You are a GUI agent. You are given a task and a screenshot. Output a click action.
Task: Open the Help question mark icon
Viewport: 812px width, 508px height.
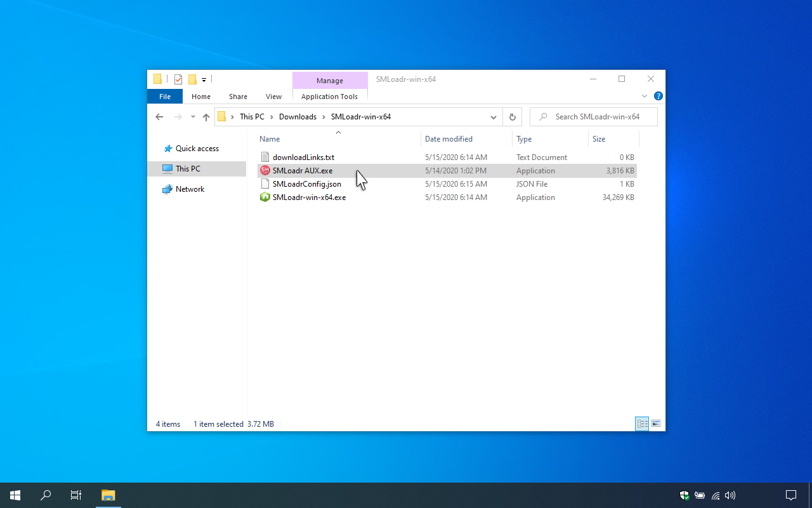pos(658,97)
